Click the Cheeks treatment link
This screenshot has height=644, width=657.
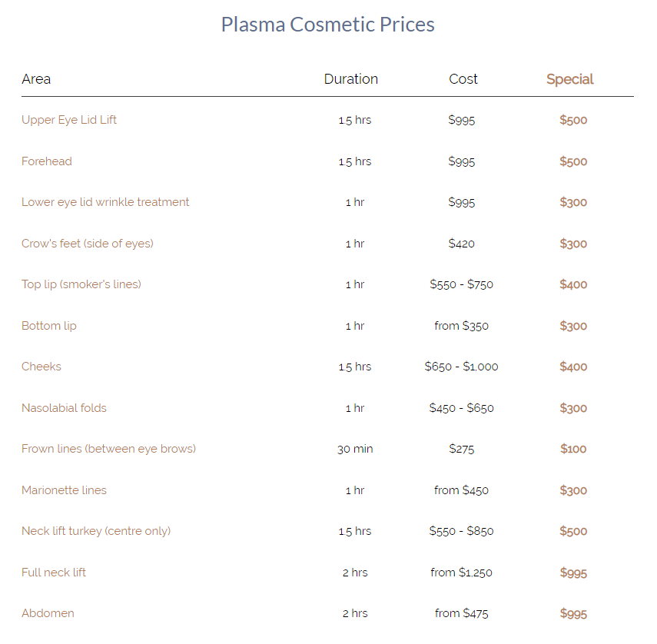tap(41, 367)
